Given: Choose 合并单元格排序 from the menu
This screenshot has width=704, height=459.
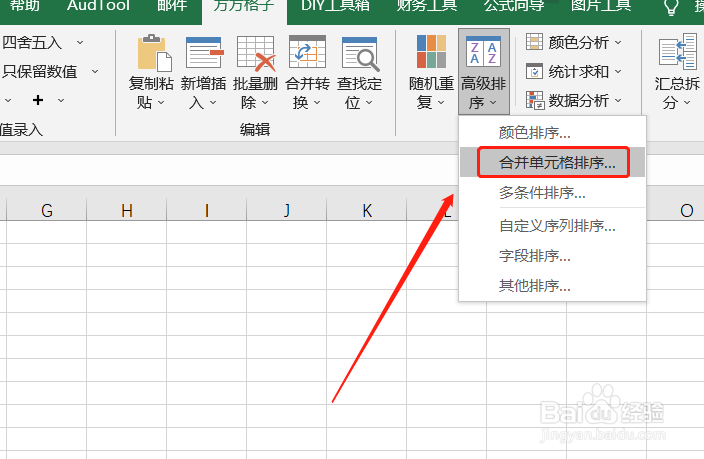Looking at the screenshot, I should pos(552,162).
